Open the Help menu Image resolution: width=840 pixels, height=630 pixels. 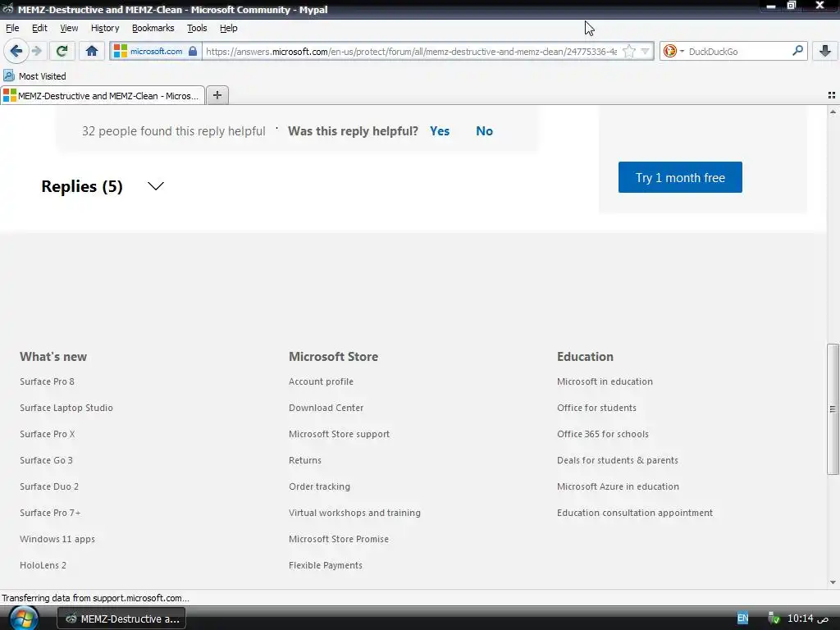(x=228, y=28)
